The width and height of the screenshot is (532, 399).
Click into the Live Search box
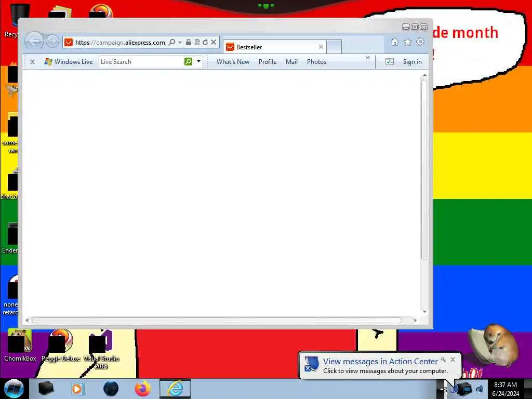coord(141,62)
